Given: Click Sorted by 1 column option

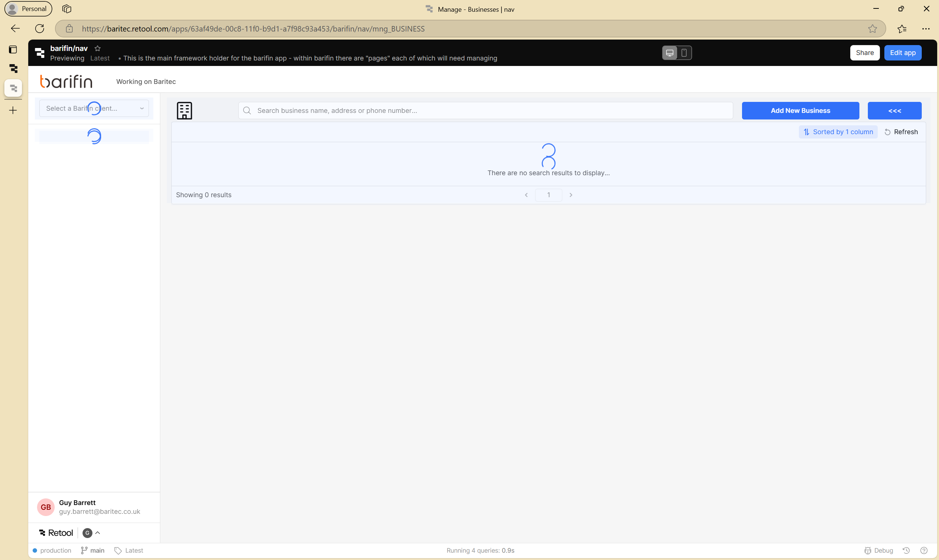Looking at the screenshot, I should (x=838, y=132).
